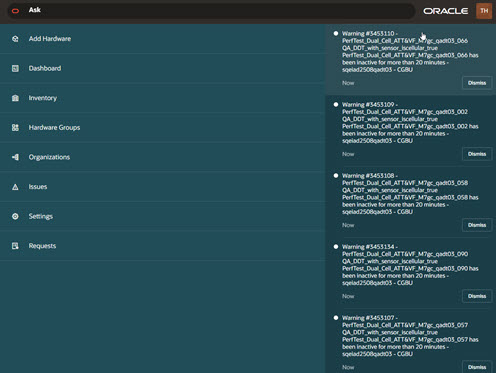The image size is (496, 373).
Task: Open Warning #3453108 qadt03_058 message text
Action: [410, 194]
